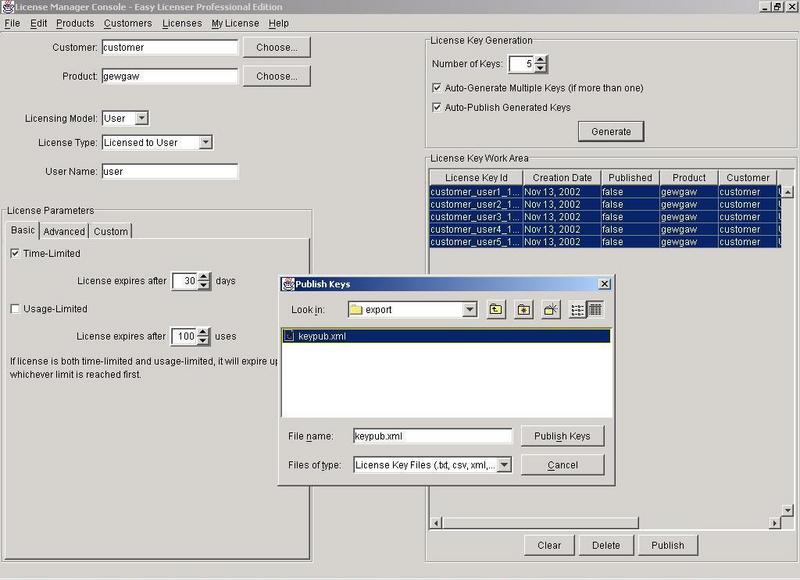Screen dimensions: 800x580
Task: Click the File name text field
Action: [433, 436]
